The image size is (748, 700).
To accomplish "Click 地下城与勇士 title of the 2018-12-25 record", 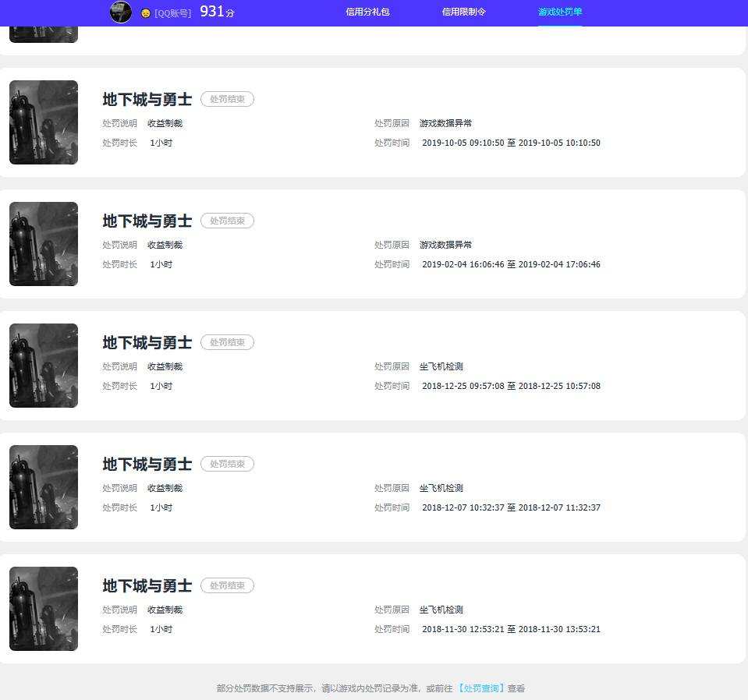I will 147,342.
